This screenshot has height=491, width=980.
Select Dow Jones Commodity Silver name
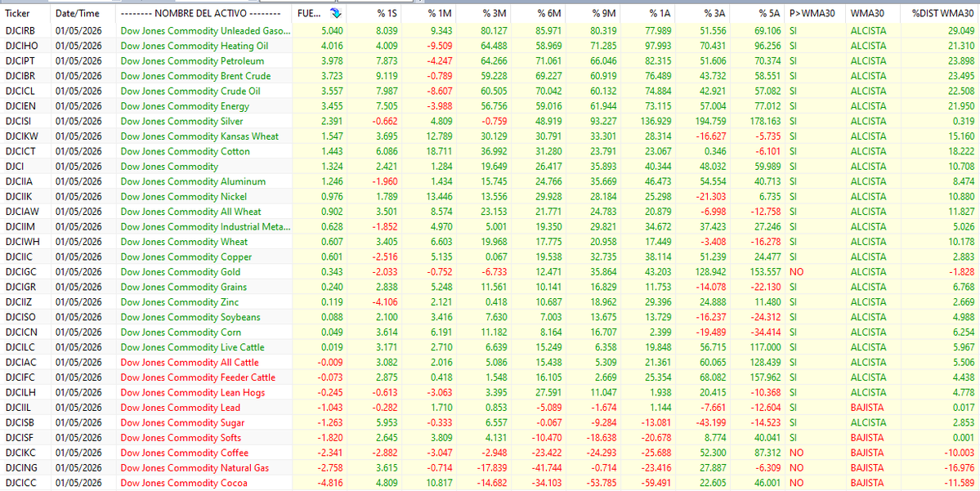click(182, 121)
